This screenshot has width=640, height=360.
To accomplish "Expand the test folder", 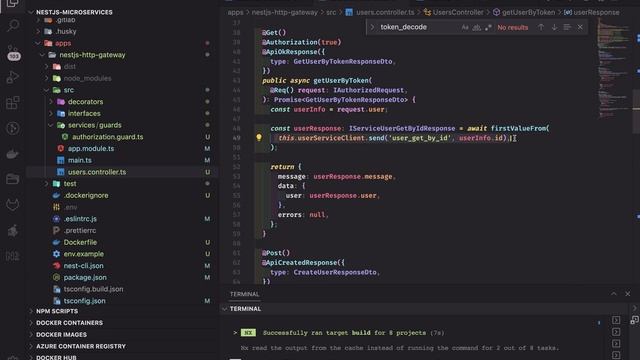I will tap(47, 184).
